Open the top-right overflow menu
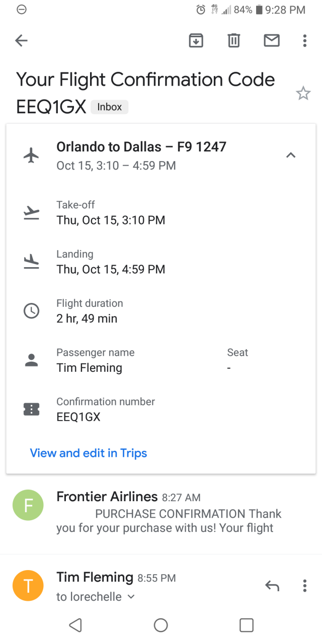This screenshot has height=644, width=322. tap(304, 41)
